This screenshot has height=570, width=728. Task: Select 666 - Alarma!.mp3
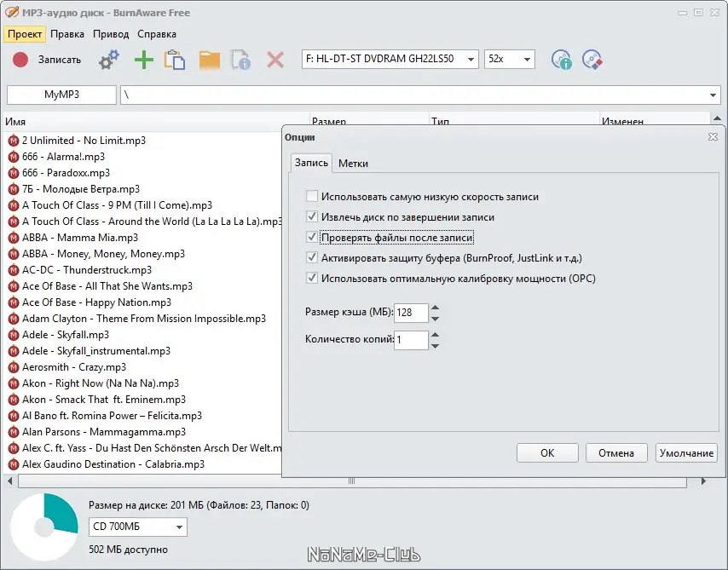[x=63, y=157]
